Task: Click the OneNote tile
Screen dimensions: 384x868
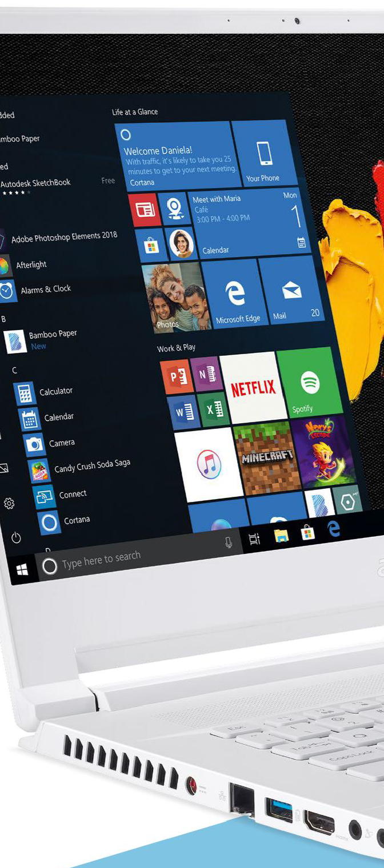Action: pos(205,373)
